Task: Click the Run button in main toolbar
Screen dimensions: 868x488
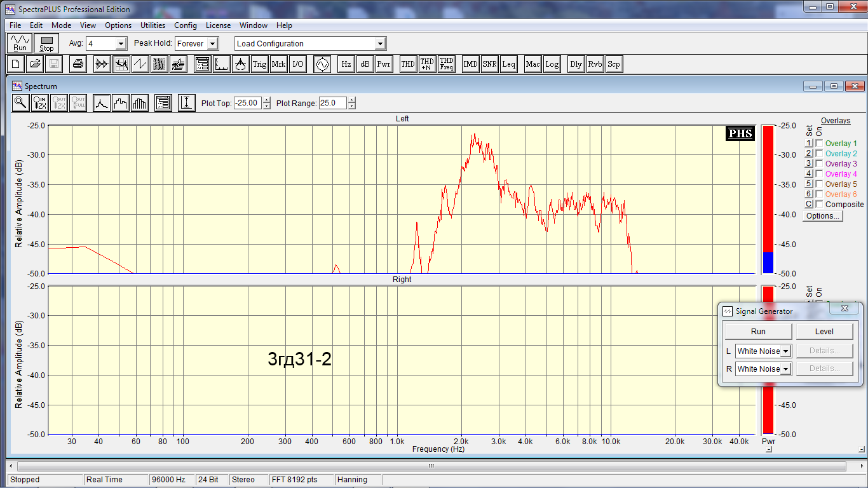Action: (20, 43)
